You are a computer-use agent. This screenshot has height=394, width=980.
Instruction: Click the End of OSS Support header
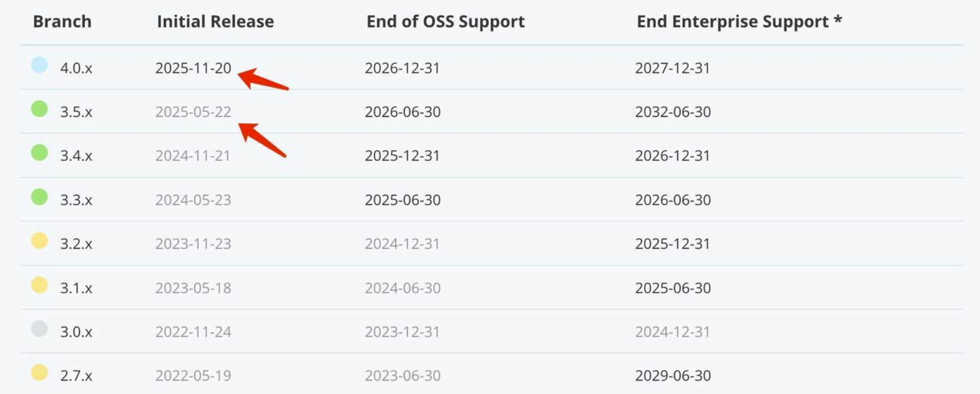(445, 21)
